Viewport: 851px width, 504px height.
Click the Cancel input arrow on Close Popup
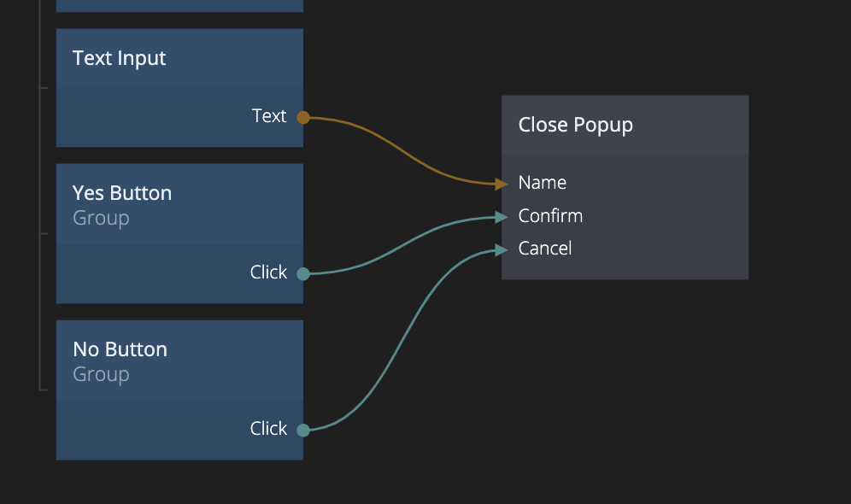(502, 249)
